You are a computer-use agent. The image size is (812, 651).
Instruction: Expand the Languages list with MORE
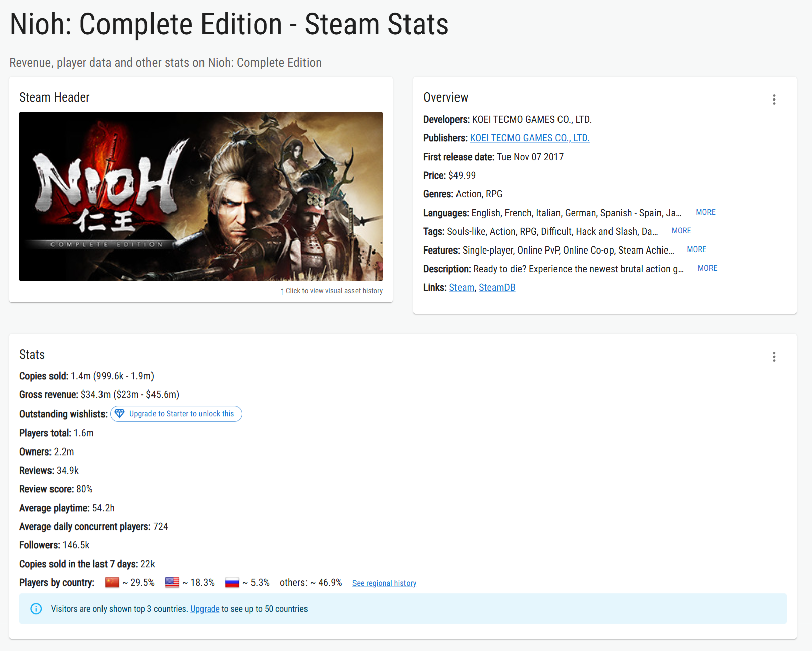tap(705, 212)
